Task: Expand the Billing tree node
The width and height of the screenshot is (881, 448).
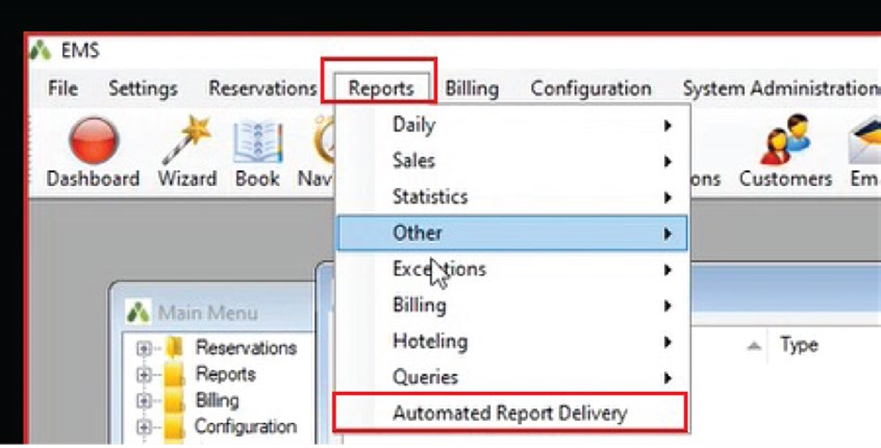Action: 144,401
